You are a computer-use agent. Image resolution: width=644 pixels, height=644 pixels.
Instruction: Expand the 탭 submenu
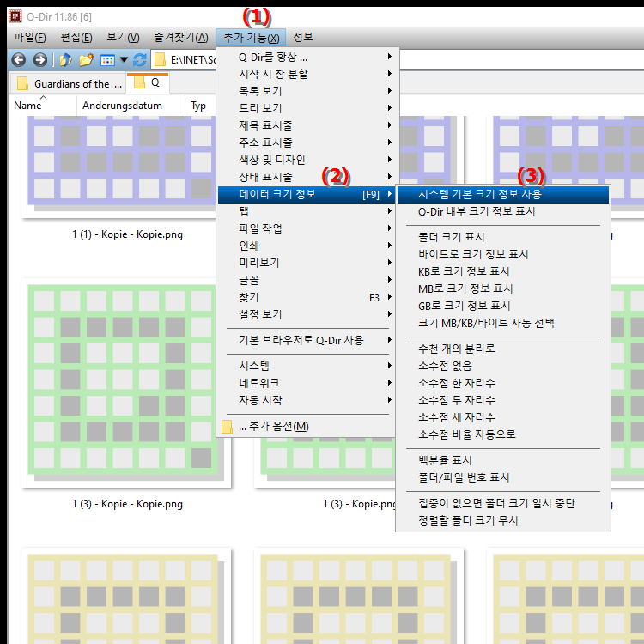coord(307,211)
